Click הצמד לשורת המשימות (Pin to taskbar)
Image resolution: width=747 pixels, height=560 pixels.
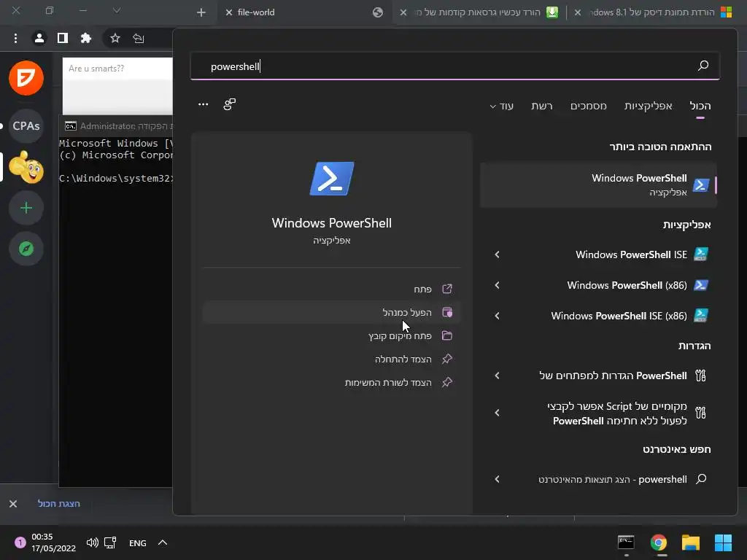tap(332, 382)
